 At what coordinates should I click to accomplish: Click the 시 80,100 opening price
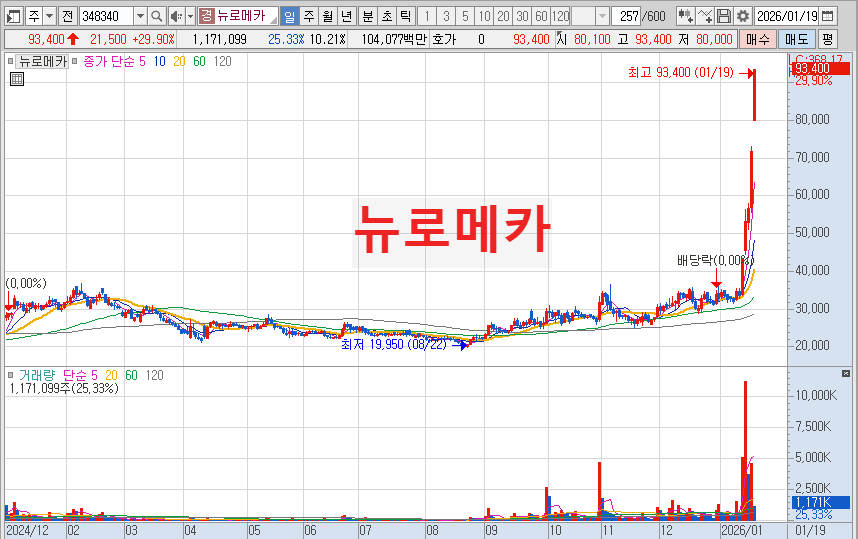[x=583, y=39]
